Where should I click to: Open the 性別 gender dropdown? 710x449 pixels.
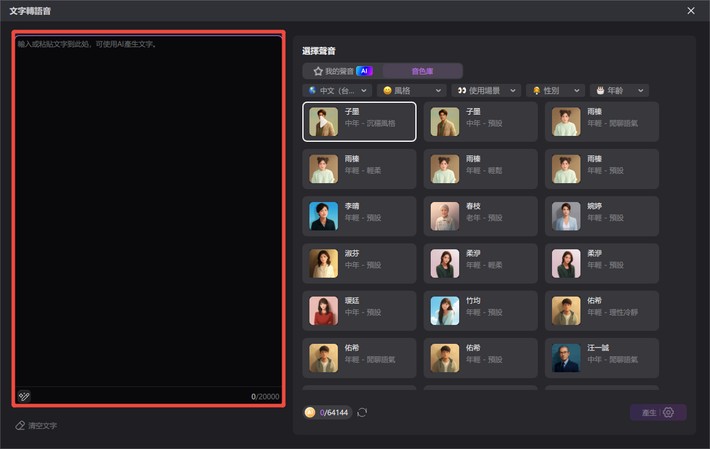(x=556, y=91)
